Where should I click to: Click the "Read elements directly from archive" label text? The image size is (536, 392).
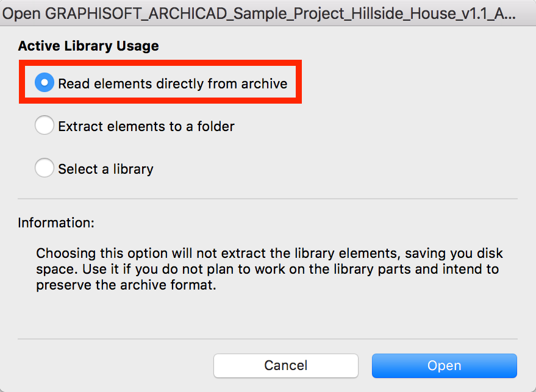tap(173, 84)
